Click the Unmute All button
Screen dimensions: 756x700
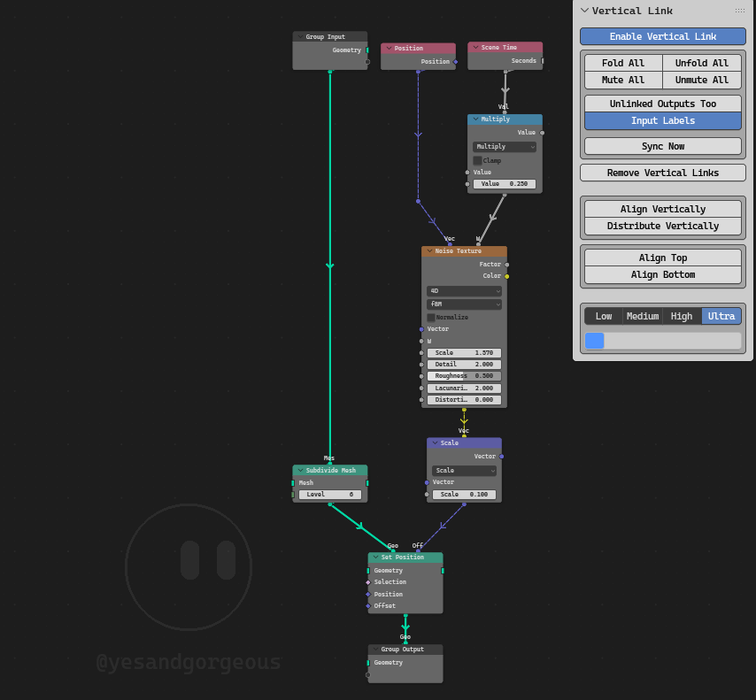(701, 80)
